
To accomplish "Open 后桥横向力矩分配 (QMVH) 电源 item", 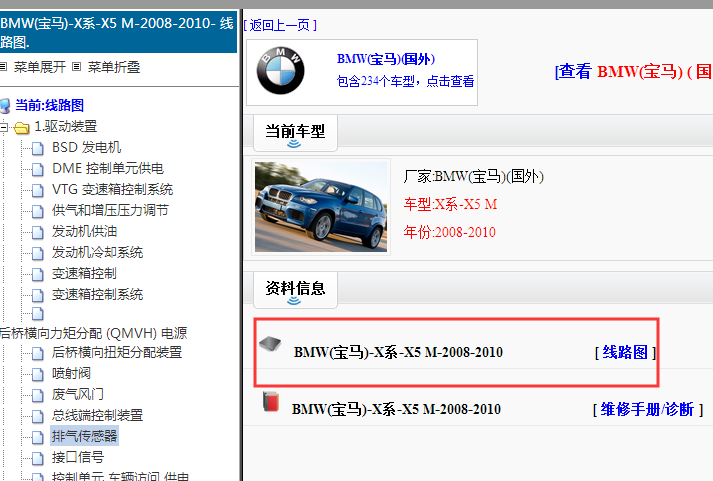I will coord(94,333).
